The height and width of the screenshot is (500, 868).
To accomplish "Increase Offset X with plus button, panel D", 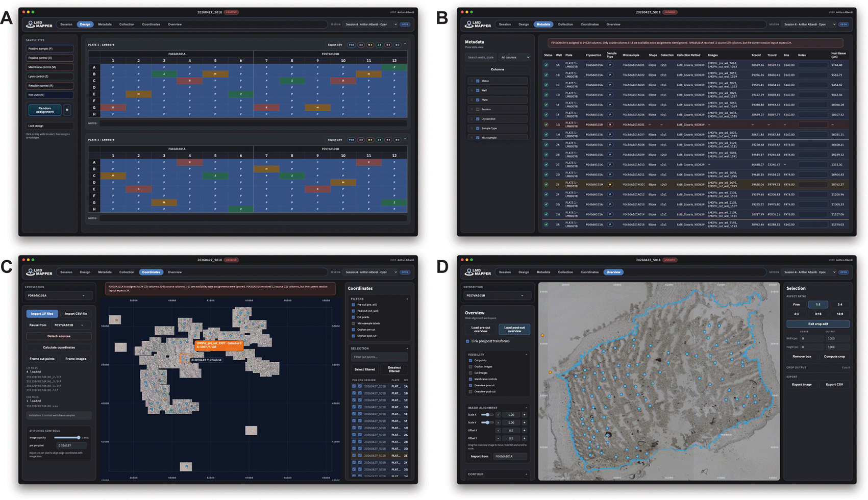I will click(524, 431).
